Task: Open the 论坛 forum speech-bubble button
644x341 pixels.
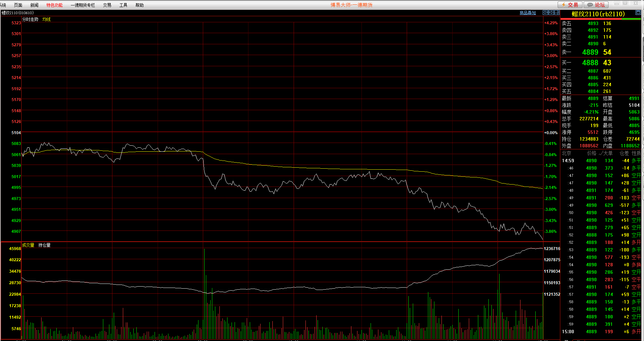Action: click(x=596, y=5)
